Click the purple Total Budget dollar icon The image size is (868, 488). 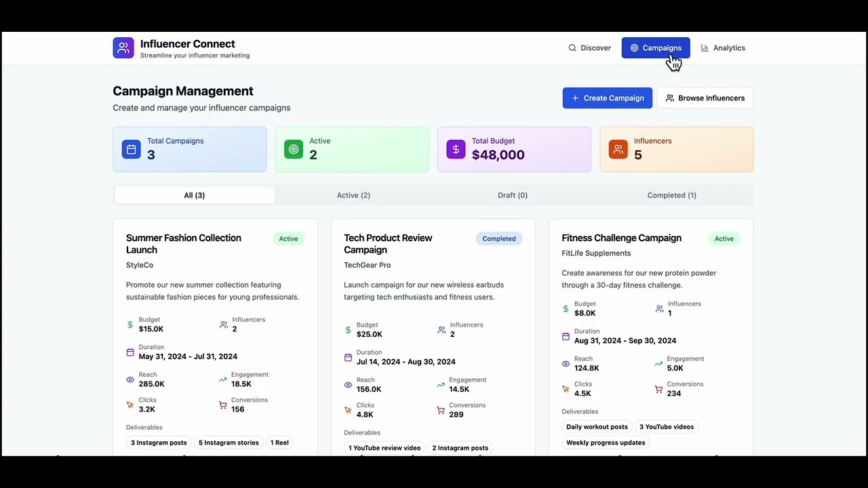pyautogui.click(x=456, y=149)
